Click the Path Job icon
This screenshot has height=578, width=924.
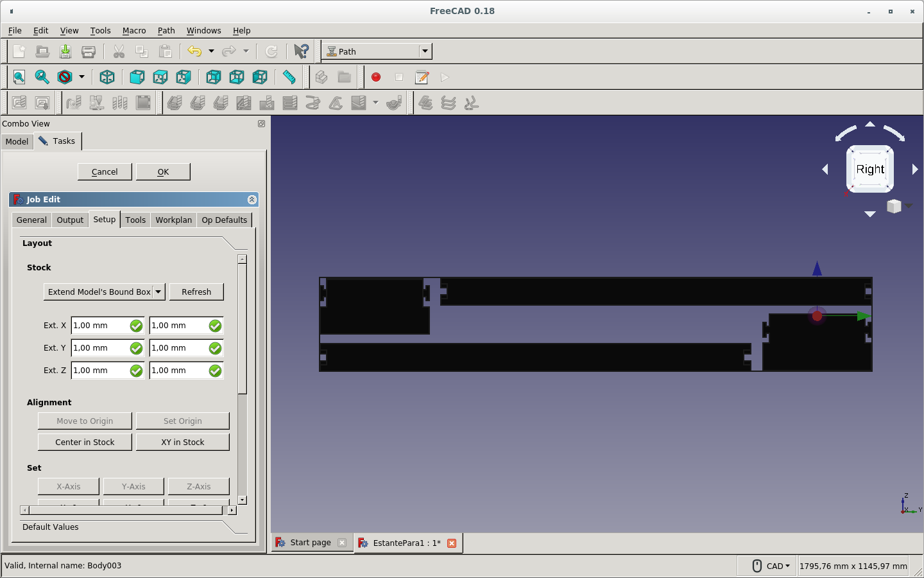tap(19, 103)
